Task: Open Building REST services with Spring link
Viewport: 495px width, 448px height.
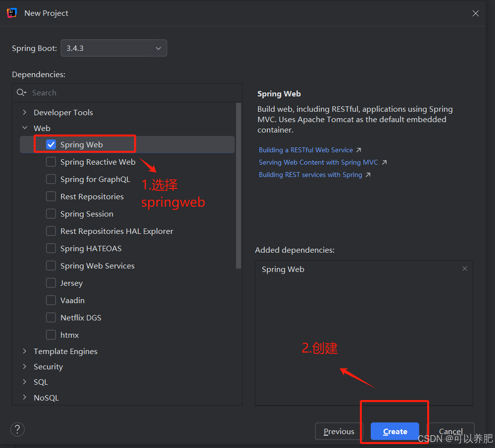Action: pyautogui.click(x=310, y=175)
